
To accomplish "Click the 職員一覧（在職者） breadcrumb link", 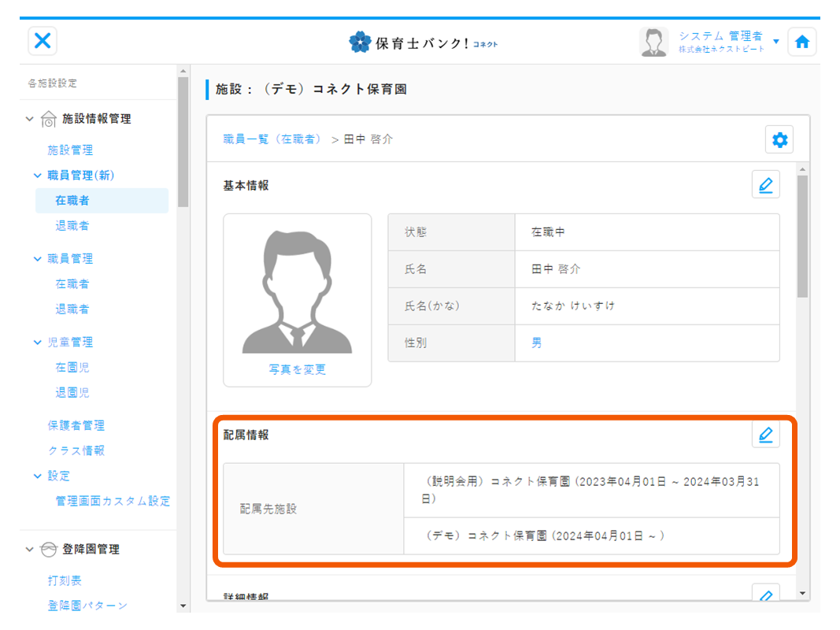I will 272,139.
